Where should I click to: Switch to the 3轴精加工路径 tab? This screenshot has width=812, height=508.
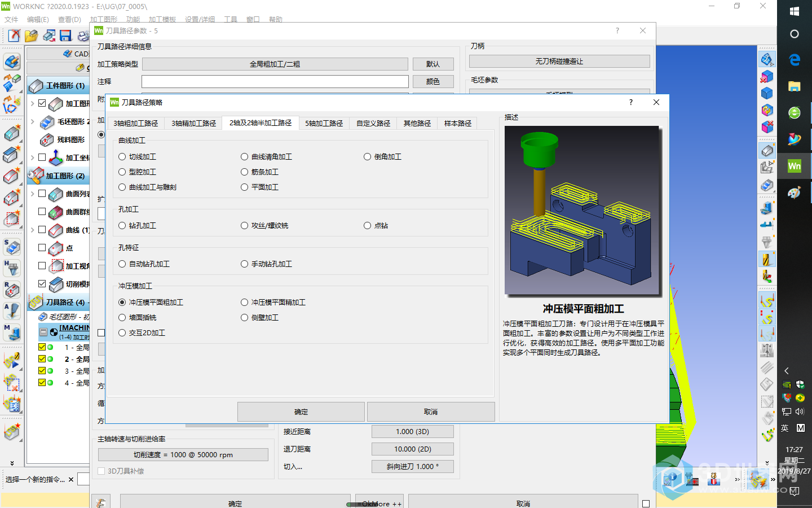click(x=194, y=123)
